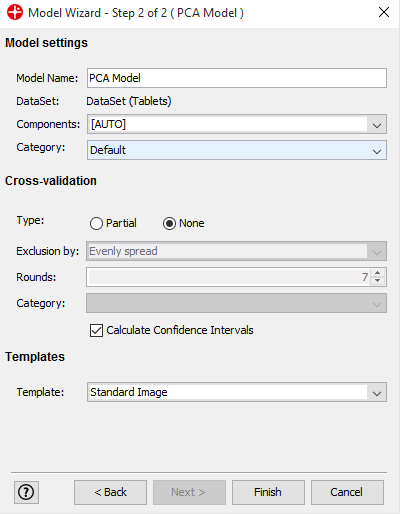Image resolution: width=400 pixels, height=514 pixels.
Task: Click the Cancel button
Action: pyautogui.click(x=347, y=492)
